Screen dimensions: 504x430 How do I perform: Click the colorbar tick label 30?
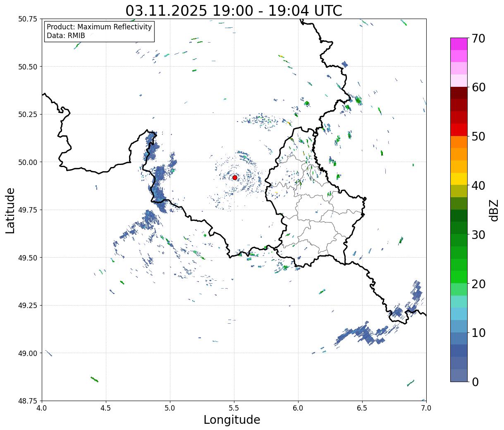(x=478, y=234)
